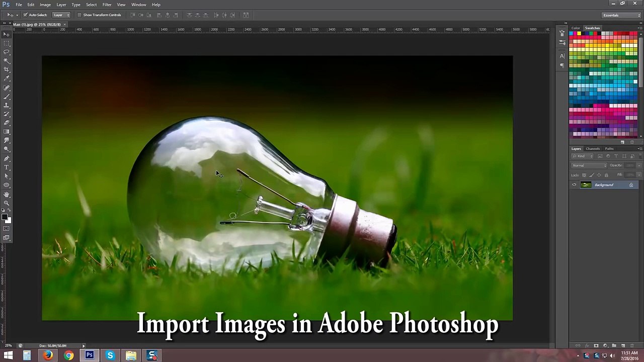Image resolution: width=644 pixels, height=362 pixels.
Task: Select the Clone Stamp tool
Action: click(x=7, y=105)
